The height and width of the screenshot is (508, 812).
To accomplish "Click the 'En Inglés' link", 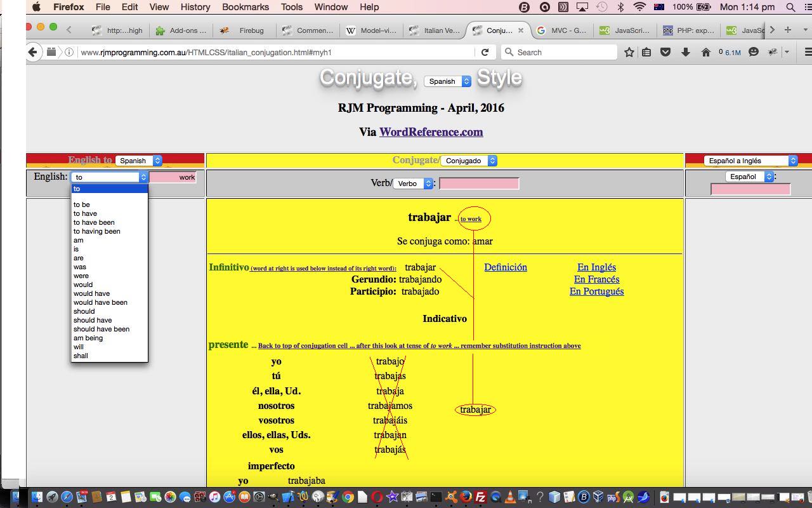I will pyautogui.click(x=596, y=267).
